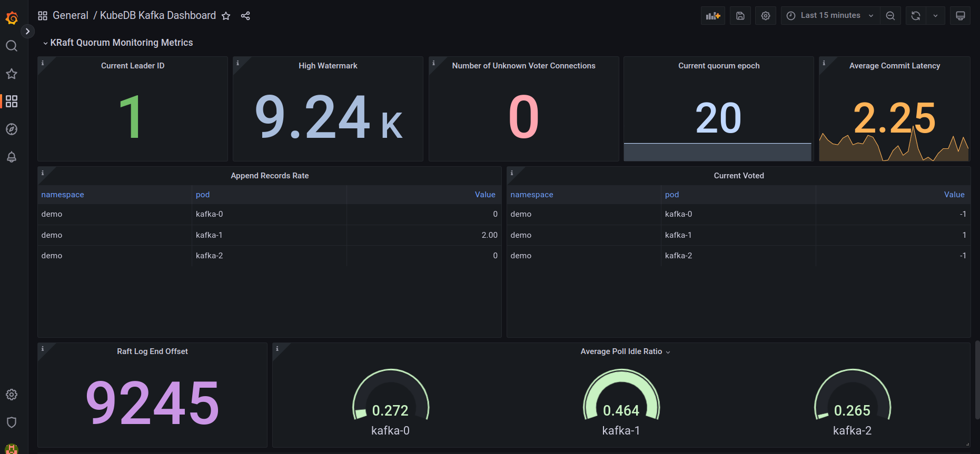Save the dashboard
980x454 pixels.
[740, 16]
